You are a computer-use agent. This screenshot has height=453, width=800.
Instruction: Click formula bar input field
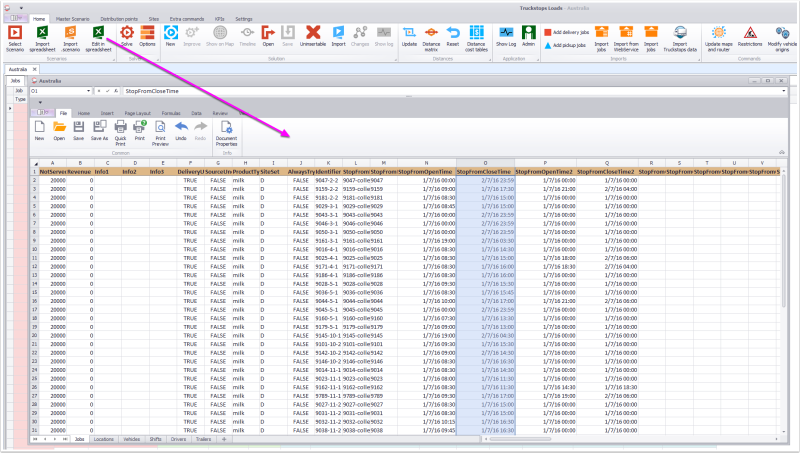[452, 91]
